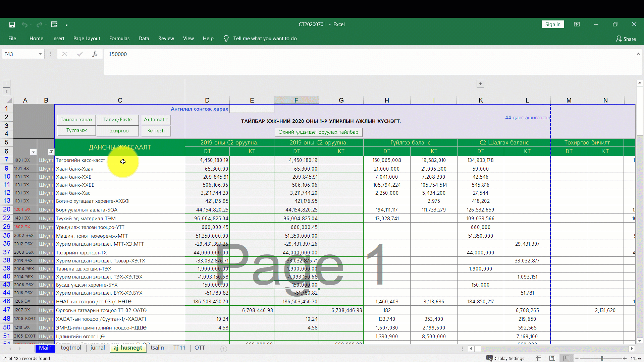The width and height of the screenshot is (644, 362).
Task: Open the Name Box dropdown arrow
Action: click(x=40, y=54)
